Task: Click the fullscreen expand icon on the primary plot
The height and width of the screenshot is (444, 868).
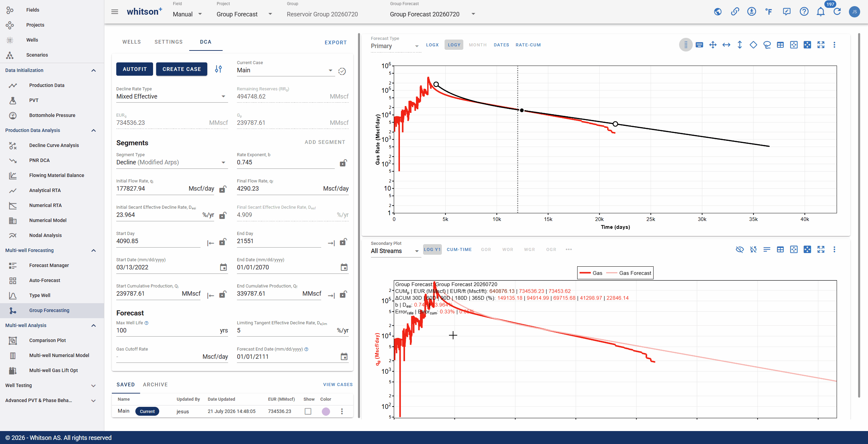Action: tap(821, 45)
